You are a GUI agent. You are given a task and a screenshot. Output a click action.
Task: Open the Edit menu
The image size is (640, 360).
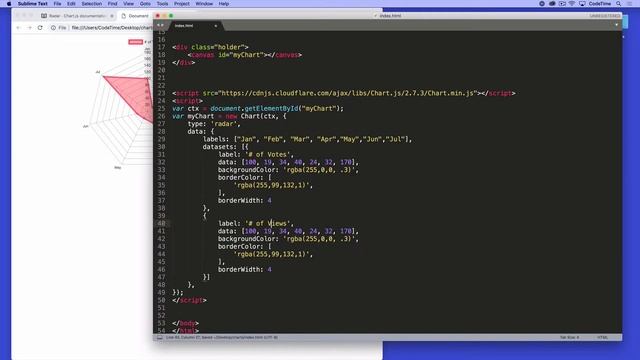coord(71,4)
